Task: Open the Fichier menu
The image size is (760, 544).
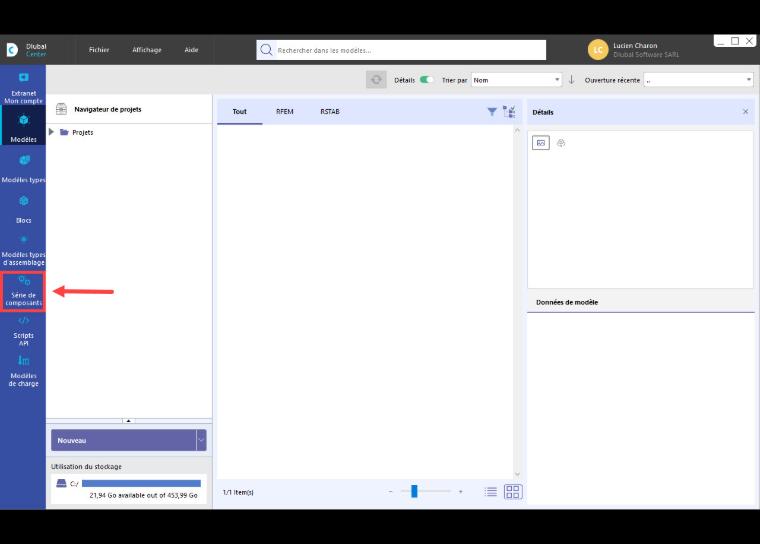Action: click(99, 50)
